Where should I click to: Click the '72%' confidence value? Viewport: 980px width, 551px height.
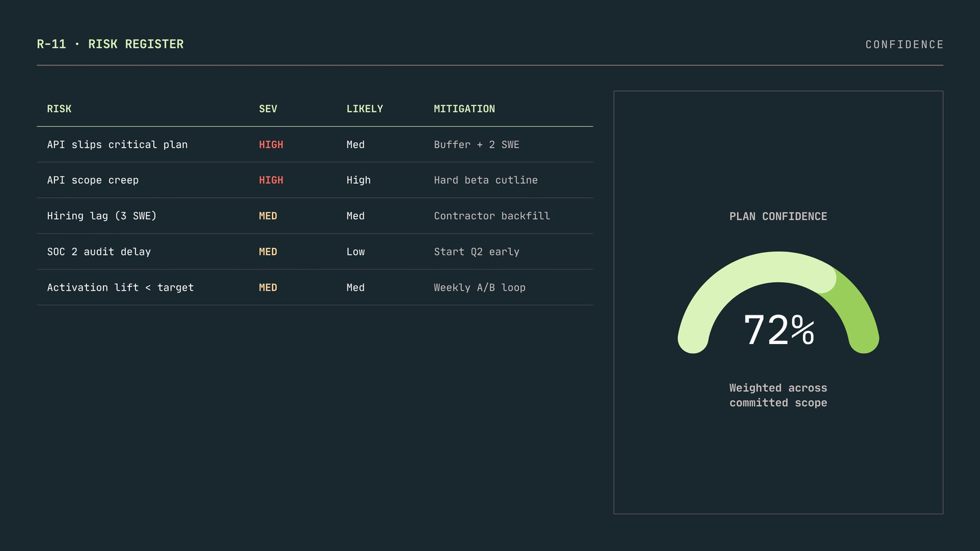click(x=778, y=330)
